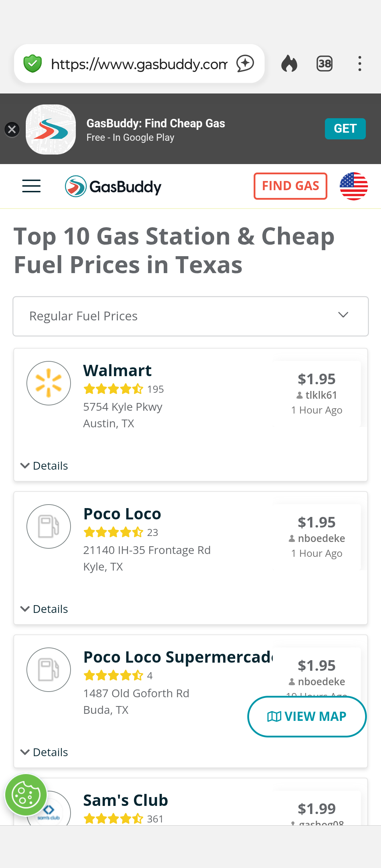Open the Walmart station name link
Screen dimensions: 381x868
tap(117, 371)
